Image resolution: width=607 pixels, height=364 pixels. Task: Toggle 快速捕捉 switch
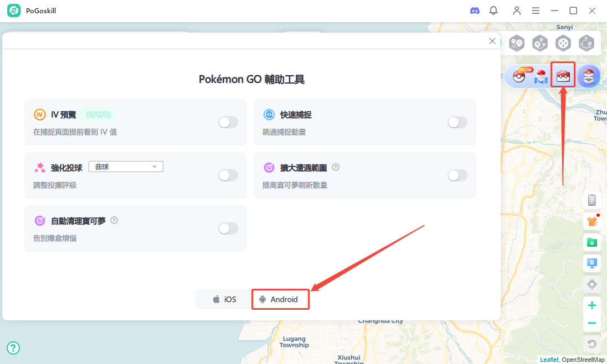tap(457, 122)
